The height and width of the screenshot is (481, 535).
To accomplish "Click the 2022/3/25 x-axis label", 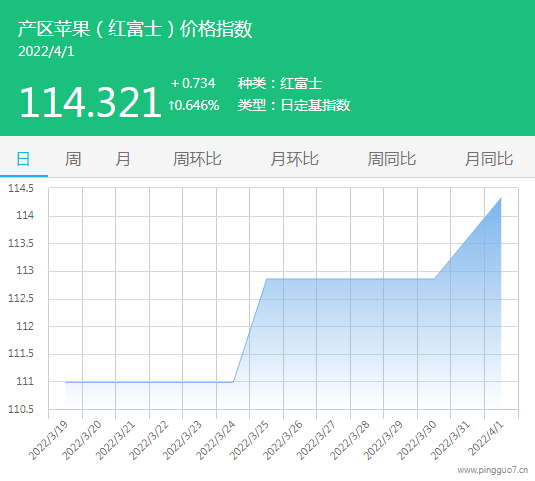I will 249,440.
